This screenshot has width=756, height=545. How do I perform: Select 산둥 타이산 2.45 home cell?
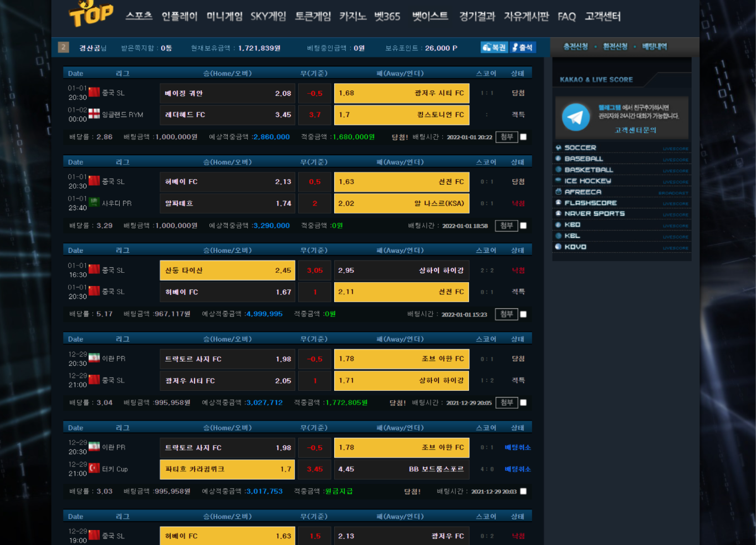coord(228,271)
